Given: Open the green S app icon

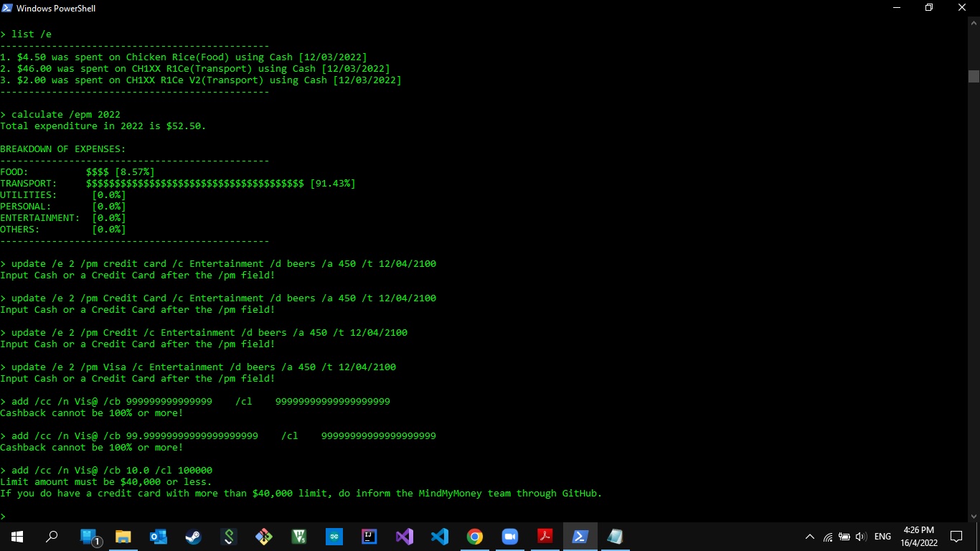Looking at the screenshot, I should point(229,537).
